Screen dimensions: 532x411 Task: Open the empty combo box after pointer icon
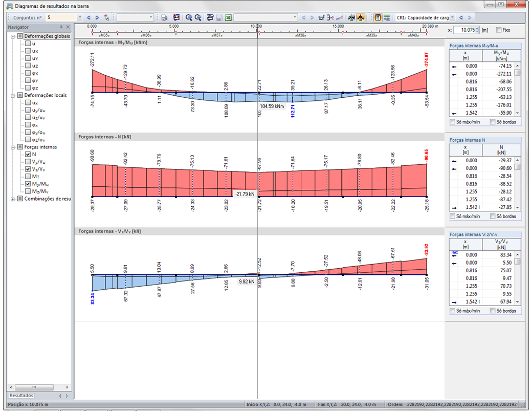click(x=151, y=17)
